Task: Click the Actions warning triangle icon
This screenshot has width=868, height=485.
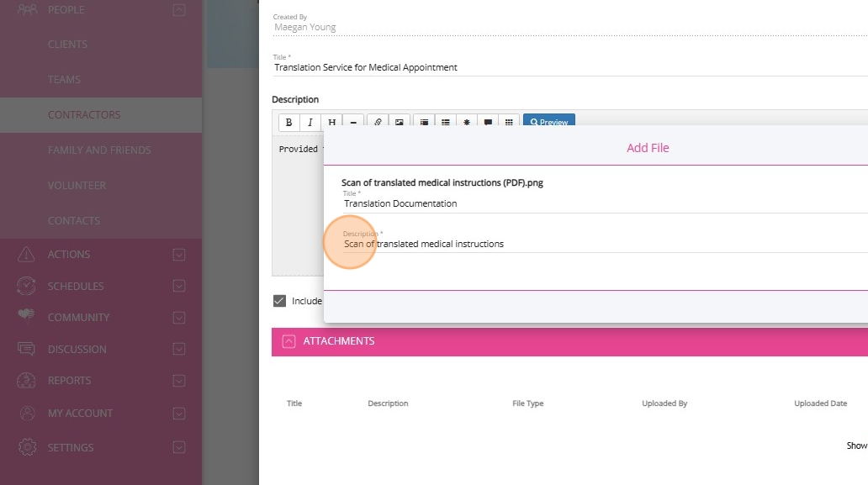Action: click(x=26, y=254)
